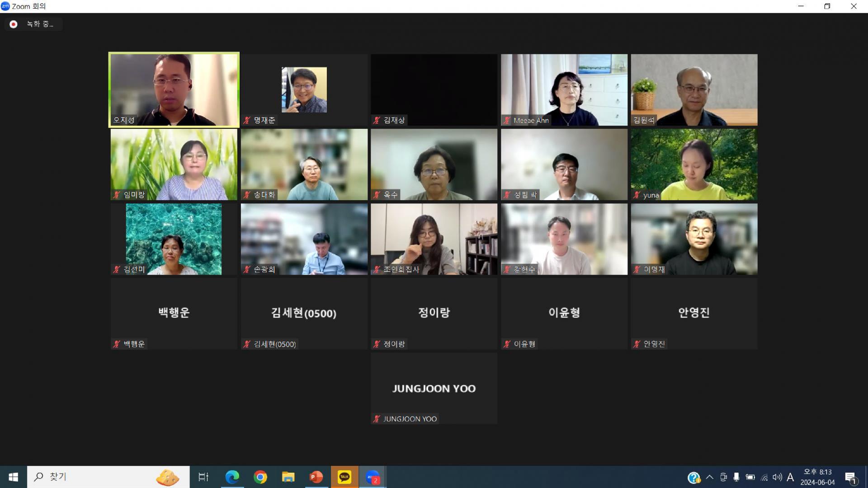Open Task View in the taskbar

click(x=203, y=477)
